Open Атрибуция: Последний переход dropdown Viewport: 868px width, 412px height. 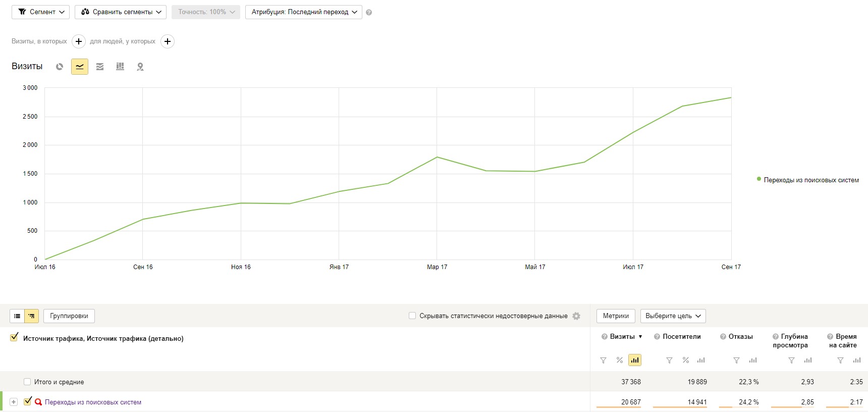click(303, 12)
